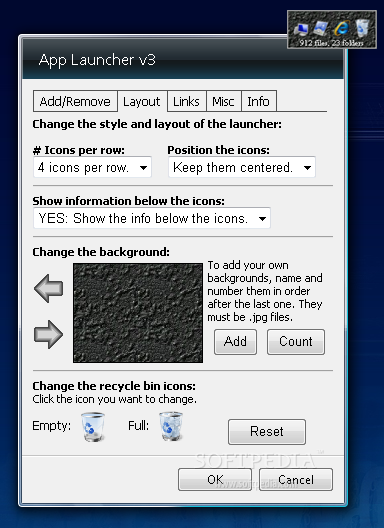Open the Icons per row dropdown
384x528 pixels.
click(92, 167)
